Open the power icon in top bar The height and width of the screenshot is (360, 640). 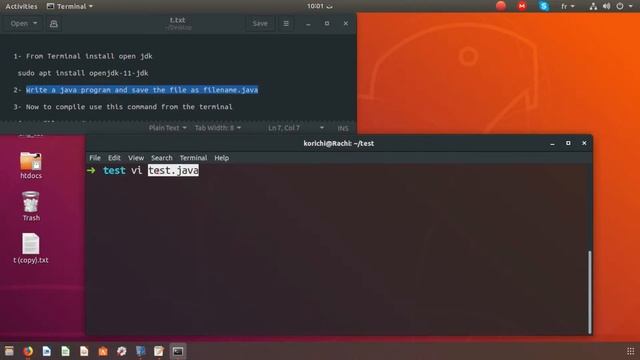click(620, 6)
